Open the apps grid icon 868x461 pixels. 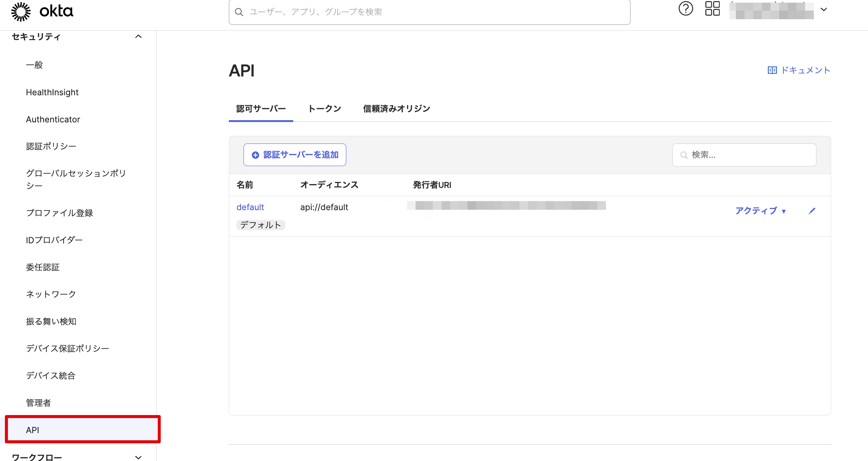(712, 9)
